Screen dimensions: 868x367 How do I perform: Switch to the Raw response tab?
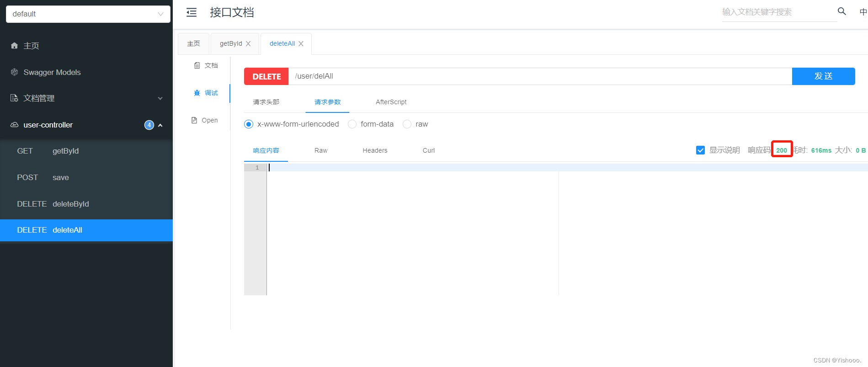click(321, 150)
